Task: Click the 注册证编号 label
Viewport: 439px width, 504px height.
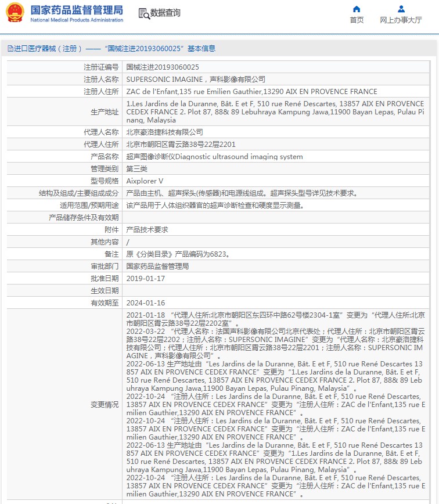Action: point(101,67)
